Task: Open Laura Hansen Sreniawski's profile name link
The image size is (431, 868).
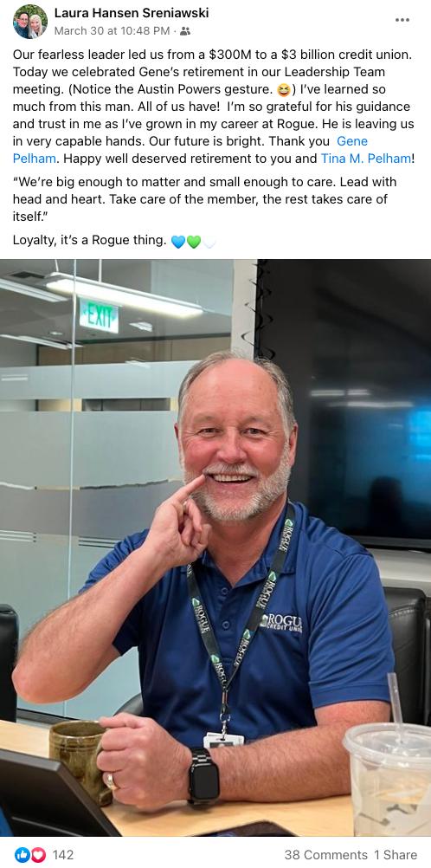Action: point(132,12)
